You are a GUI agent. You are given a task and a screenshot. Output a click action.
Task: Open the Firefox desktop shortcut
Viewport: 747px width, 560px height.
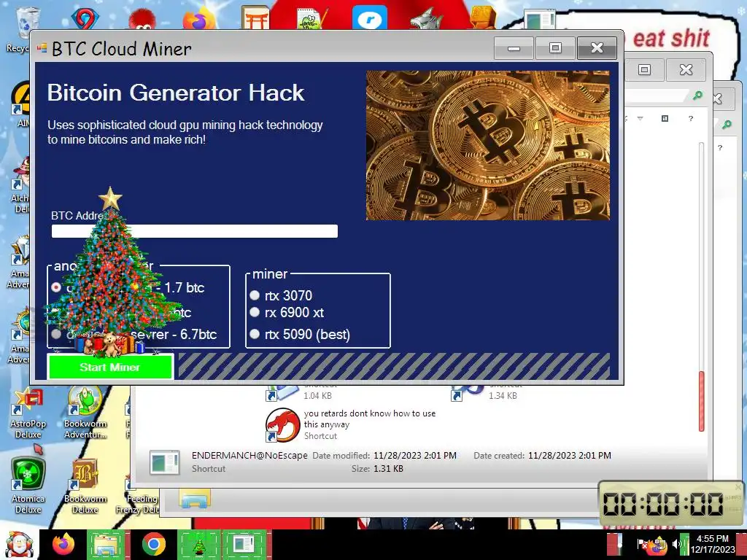199,19
